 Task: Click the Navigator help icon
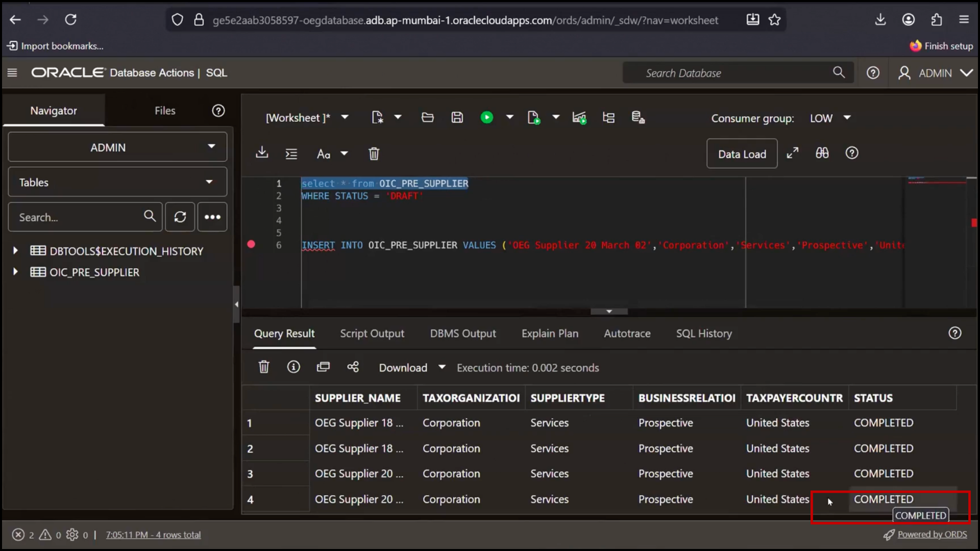[218, 111]
